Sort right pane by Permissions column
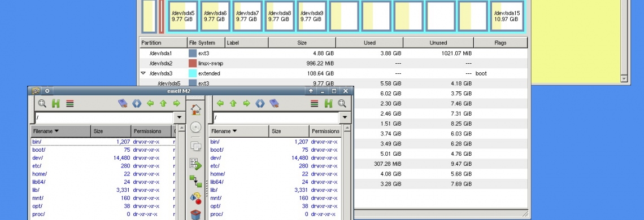Image resolution: width=644 pixels, height=220 pixels. tap(325, 131)
